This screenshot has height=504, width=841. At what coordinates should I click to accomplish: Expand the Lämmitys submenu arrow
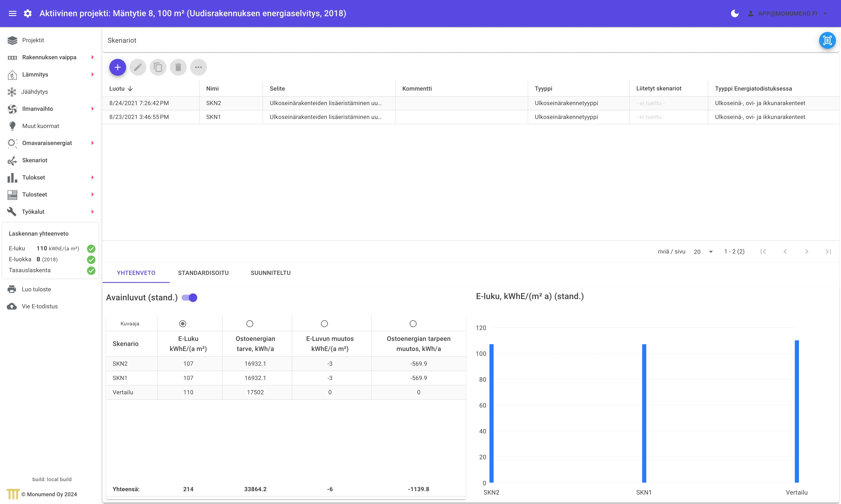[x=92, y=75]
